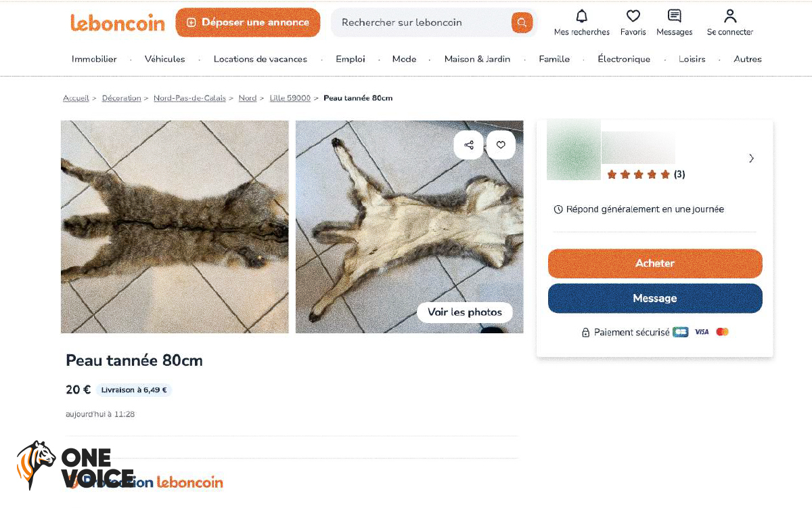Go to the Décoration breadcrumb link
This screenshot has height=508, width=812.
[x=121, y=98]
